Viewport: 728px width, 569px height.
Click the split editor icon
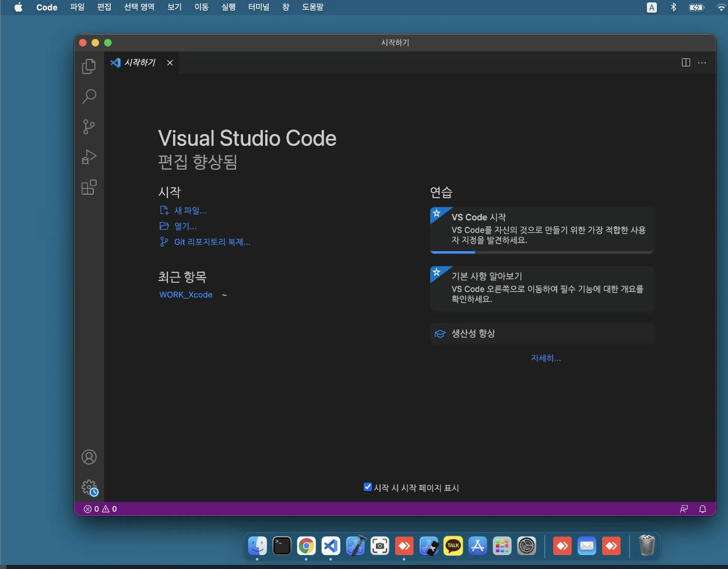tap(686, 62)
